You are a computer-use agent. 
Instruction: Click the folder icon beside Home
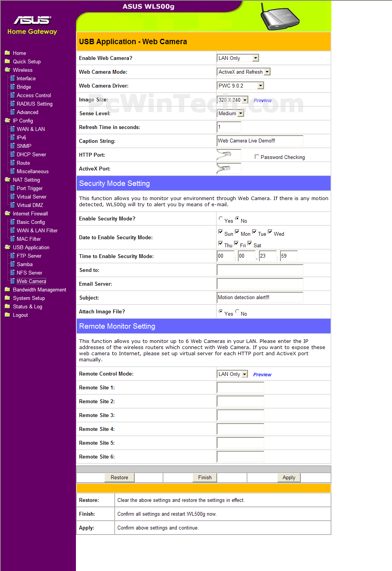[x=7, y=53]
